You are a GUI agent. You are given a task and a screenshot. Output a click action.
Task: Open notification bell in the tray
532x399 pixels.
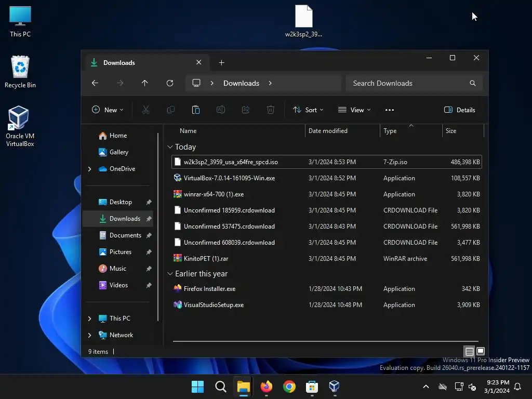click(517, 387)
